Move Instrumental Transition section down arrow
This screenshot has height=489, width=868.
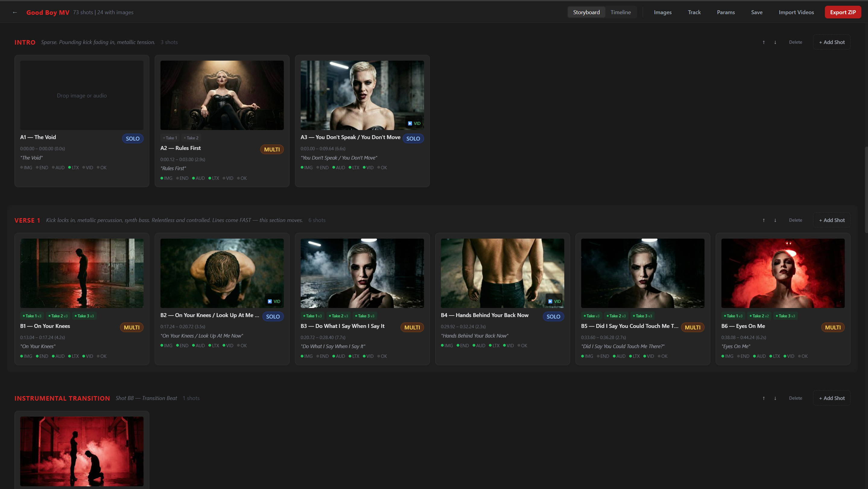[775, 398]
